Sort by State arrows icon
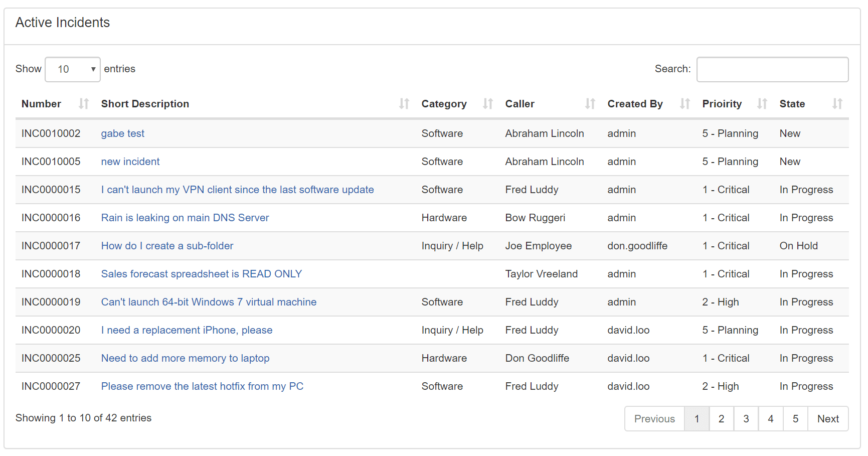Image resolution: width=868 pixels, height=456 pixels. point(837,104)
